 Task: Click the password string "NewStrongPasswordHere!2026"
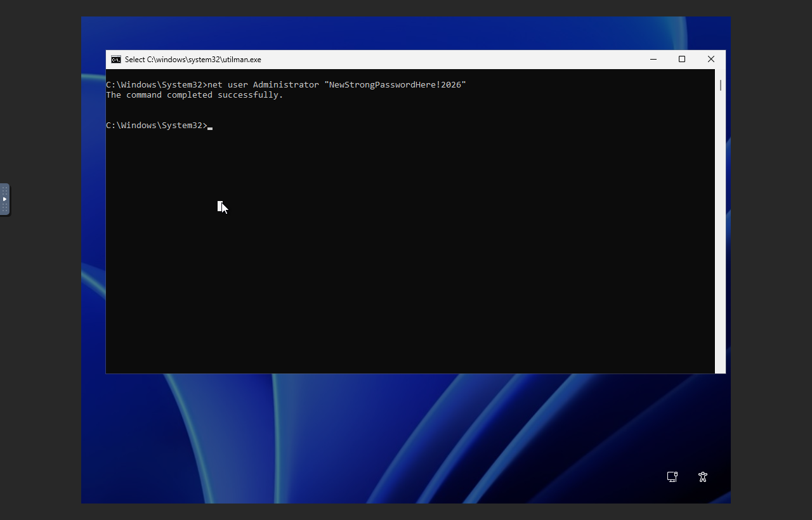[x=395, y=85]
